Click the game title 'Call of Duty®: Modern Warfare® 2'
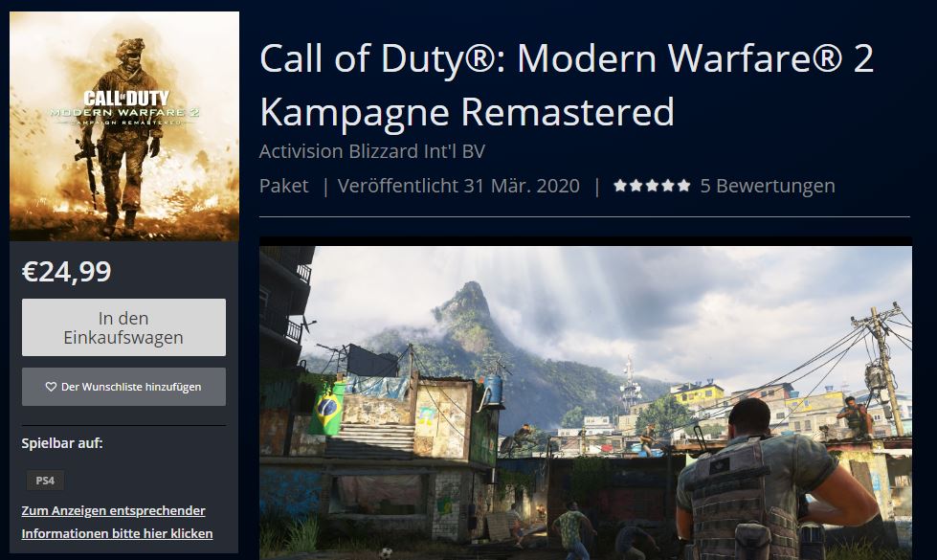The image size is (937, 560). coord(567,58)
